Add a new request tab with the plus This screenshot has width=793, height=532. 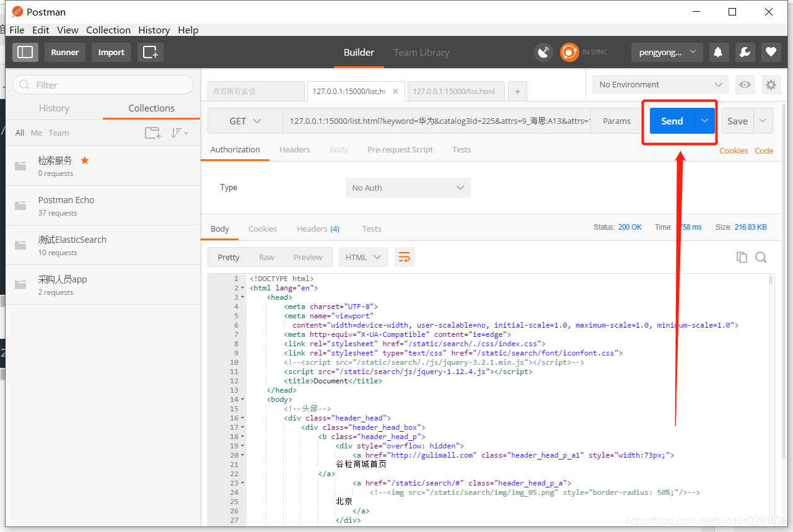click(517, 92)
